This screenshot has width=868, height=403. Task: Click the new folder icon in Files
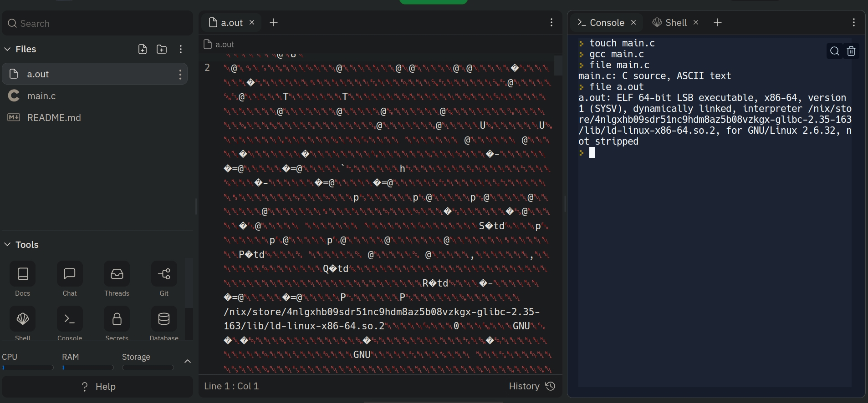[162, 49]
